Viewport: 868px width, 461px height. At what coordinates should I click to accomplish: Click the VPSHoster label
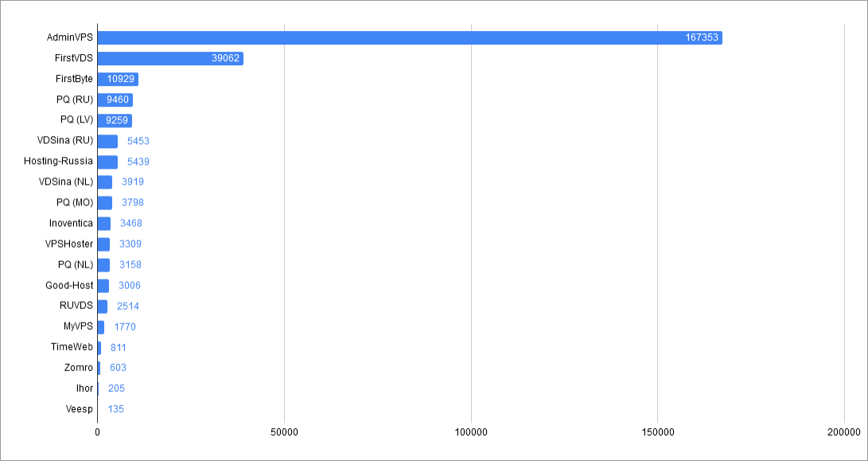pyautogui.click(x=69, y=244)
